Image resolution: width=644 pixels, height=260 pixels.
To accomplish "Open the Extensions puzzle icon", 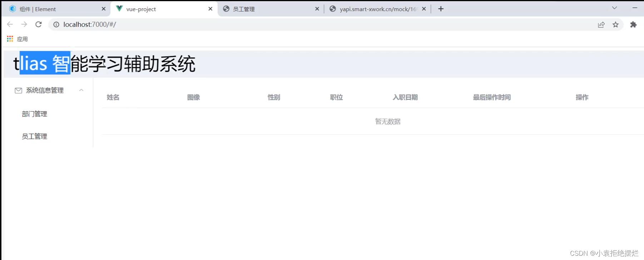I will pyautogui.click(x=633, y=25).
